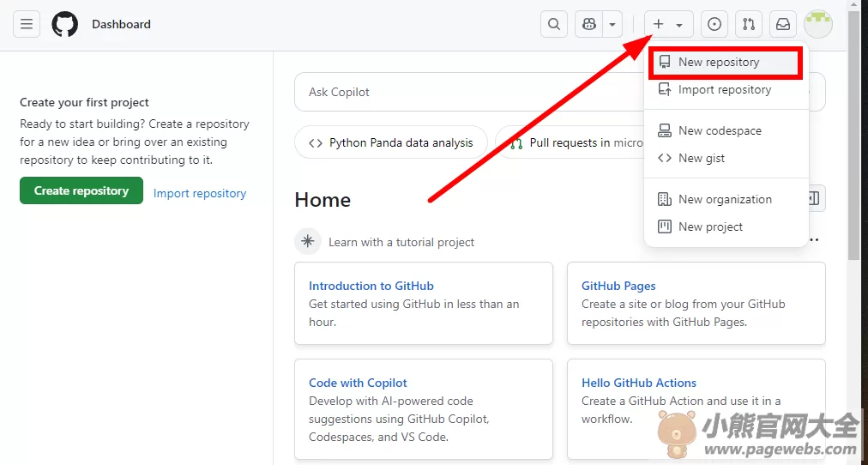Click the New organization building icon
The image size is (868, 465).
[x=664, y=199]
